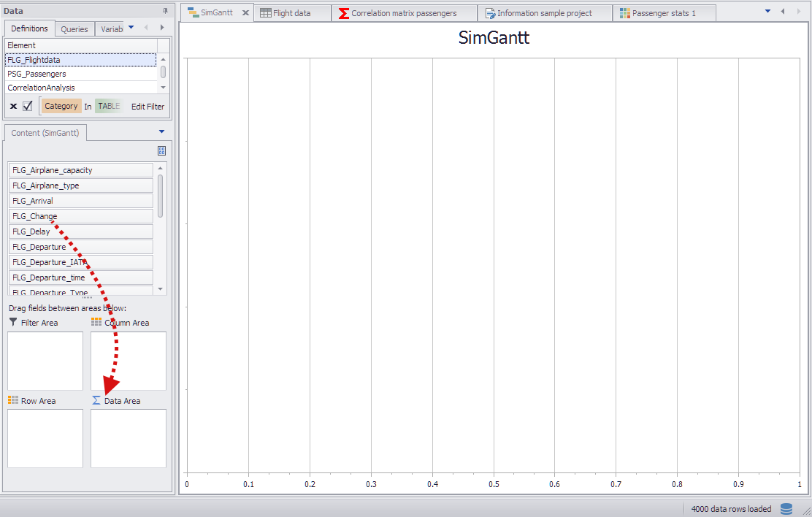Click the database icon in the status bar
Image resolution: width=812 pixels, height=517 pixels.
[x=786, y=508]
